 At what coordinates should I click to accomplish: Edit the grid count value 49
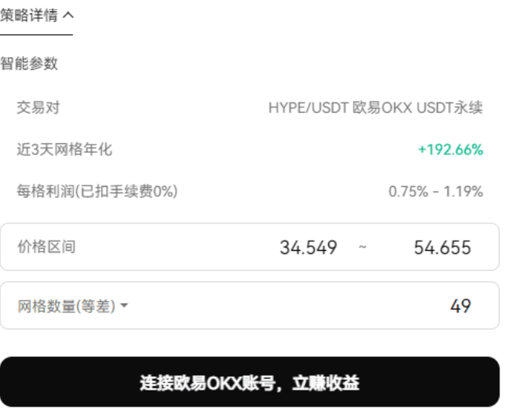[x=461, y=306]
